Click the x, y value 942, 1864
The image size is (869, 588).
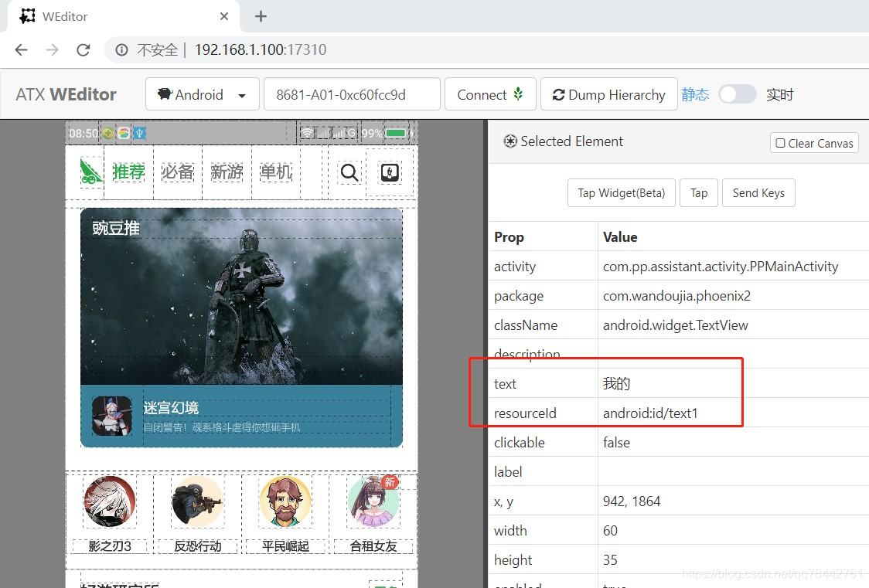point(632,501)
